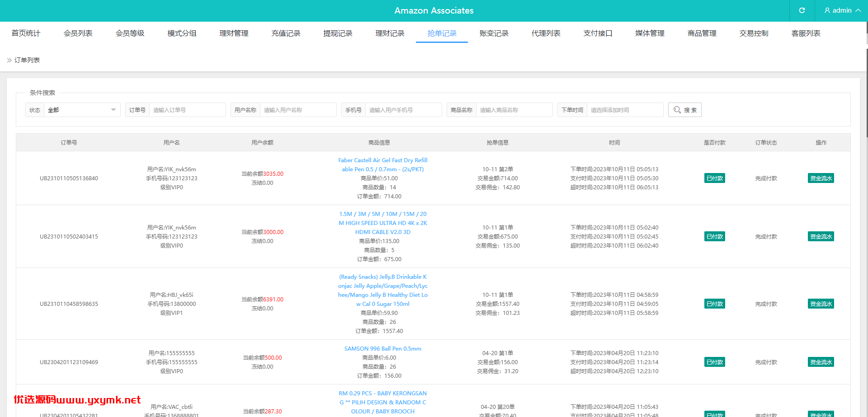Image resolution: width=868 pixels, height=417 pixels.
Task: Click the 订单状态 column header
Action: tap(766, 142)
